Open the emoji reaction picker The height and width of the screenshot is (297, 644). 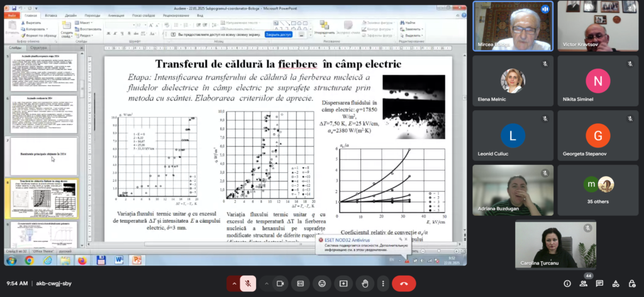(x=321, y=284)
